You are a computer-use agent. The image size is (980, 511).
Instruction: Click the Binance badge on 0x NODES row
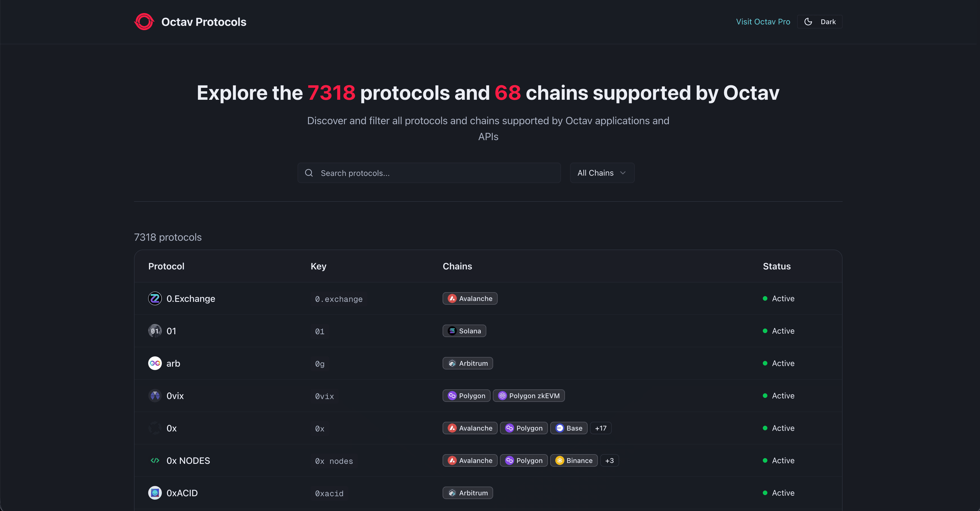tap(574, 460)
